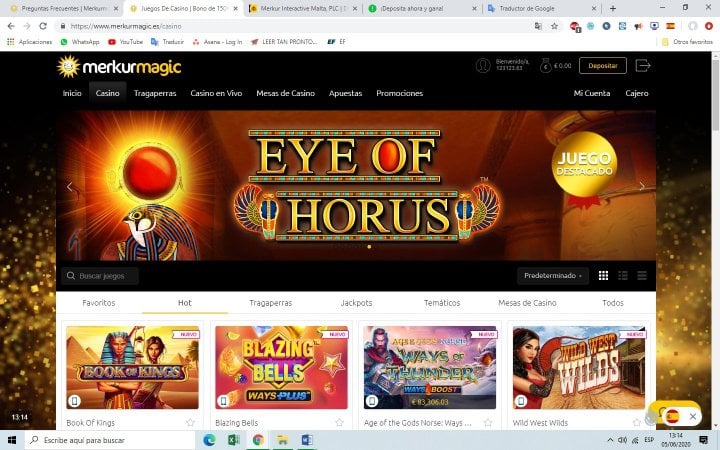Favorite Age of the Gods Norse game star
The height and width of the screenshot is (450, 720).
[x=488, y=422]
